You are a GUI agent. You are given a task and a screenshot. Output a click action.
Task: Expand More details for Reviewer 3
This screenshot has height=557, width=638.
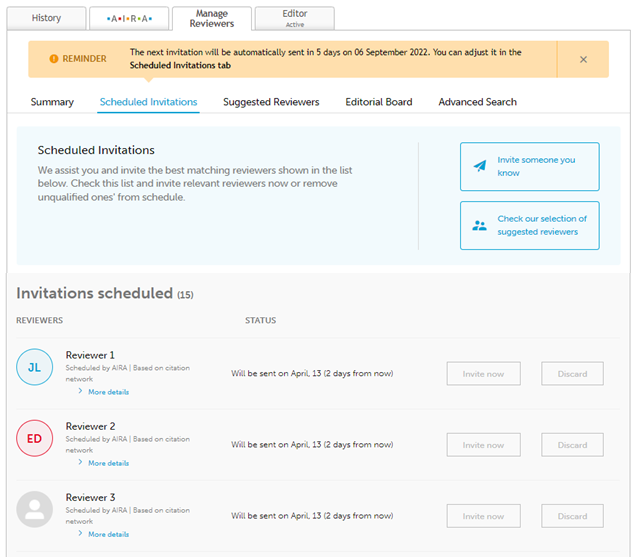coord(107,534)
